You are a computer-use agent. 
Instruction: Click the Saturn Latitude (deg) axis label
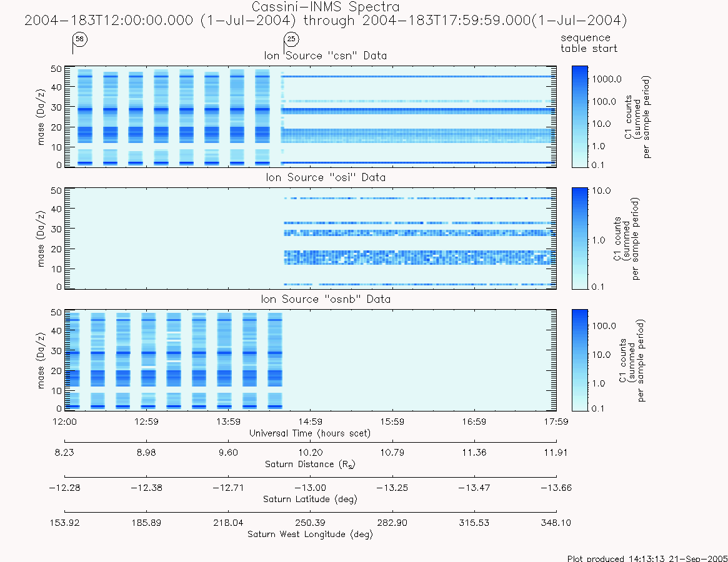310,500
